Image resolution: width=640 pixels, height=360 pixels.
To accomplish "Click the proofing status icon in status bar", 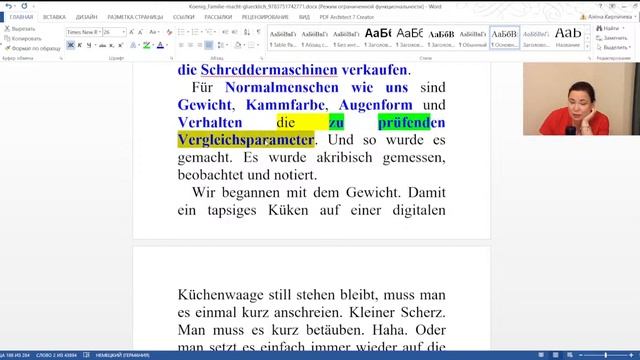I will click(x=86, y=355).
